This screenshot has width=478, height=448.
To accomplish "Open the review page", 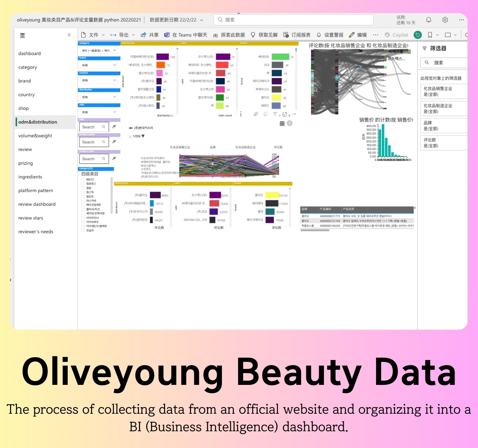I will point(25,149).
